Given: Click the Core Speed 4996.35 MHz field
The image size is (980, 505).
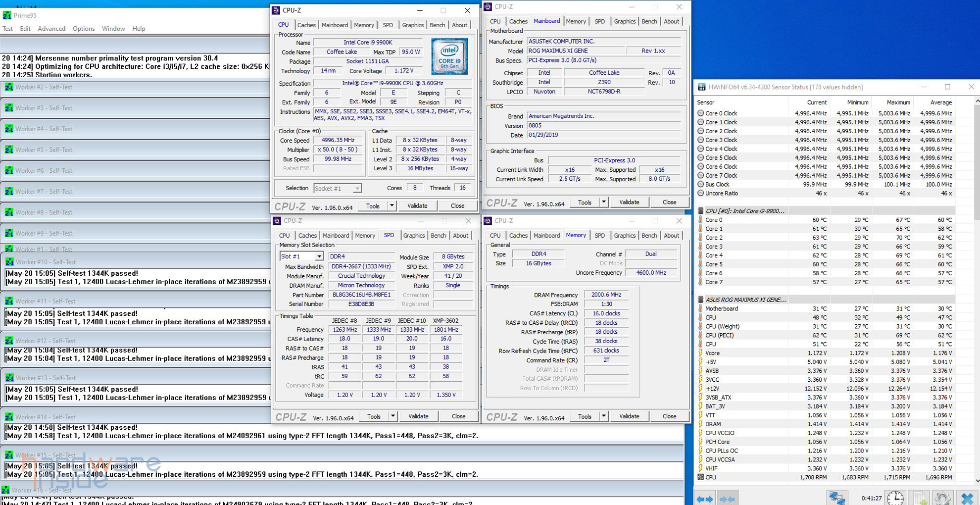Looking at the screenshot, I should [338, 140].
